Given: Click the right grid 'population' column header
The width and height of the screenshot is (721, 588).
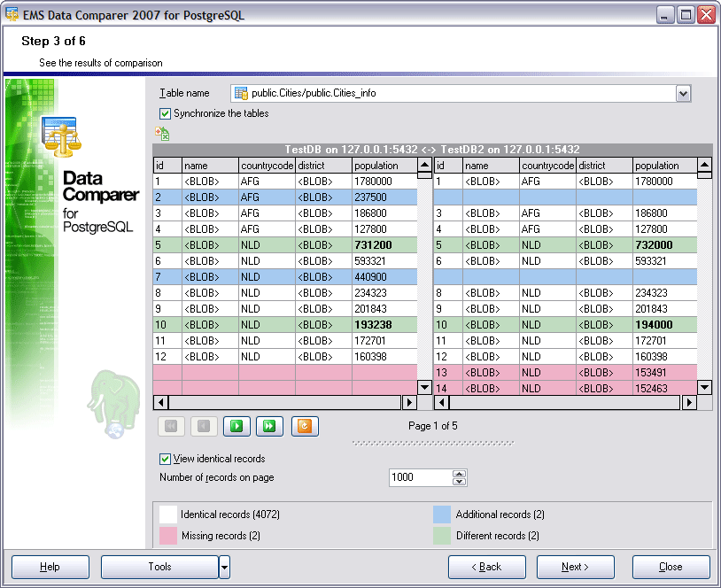Looking at the screenshot, I should click(x=665, y=166).
